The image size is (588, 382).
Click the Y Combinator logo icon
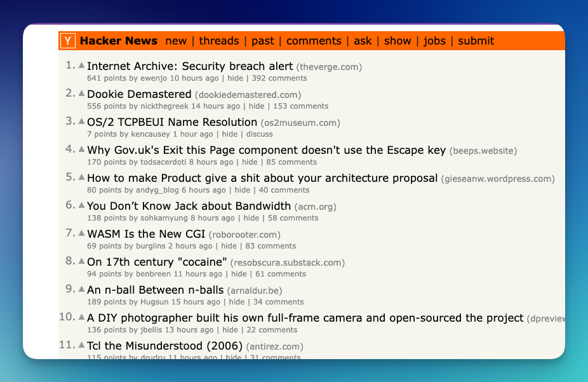pyautogui.click(x=68, y=41)
